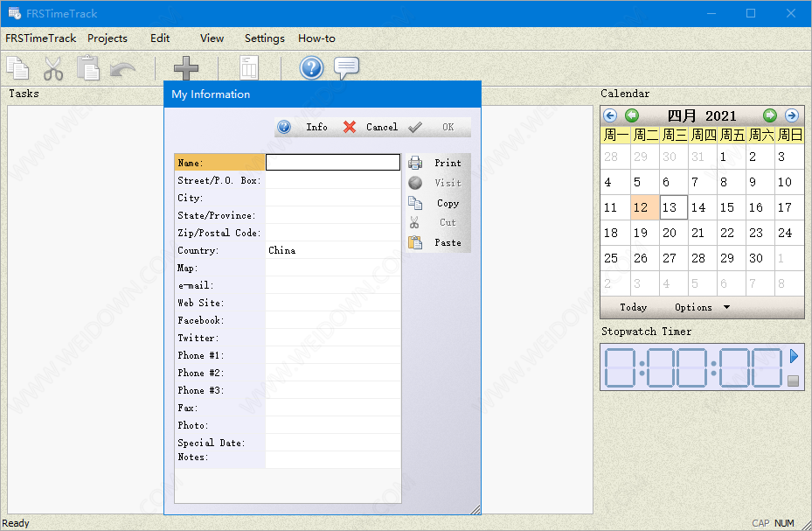This screenshot has height=531, width=812.
Task: Click the Cut scissors icon in main toolbar
Action: click(x=52, y=68)
